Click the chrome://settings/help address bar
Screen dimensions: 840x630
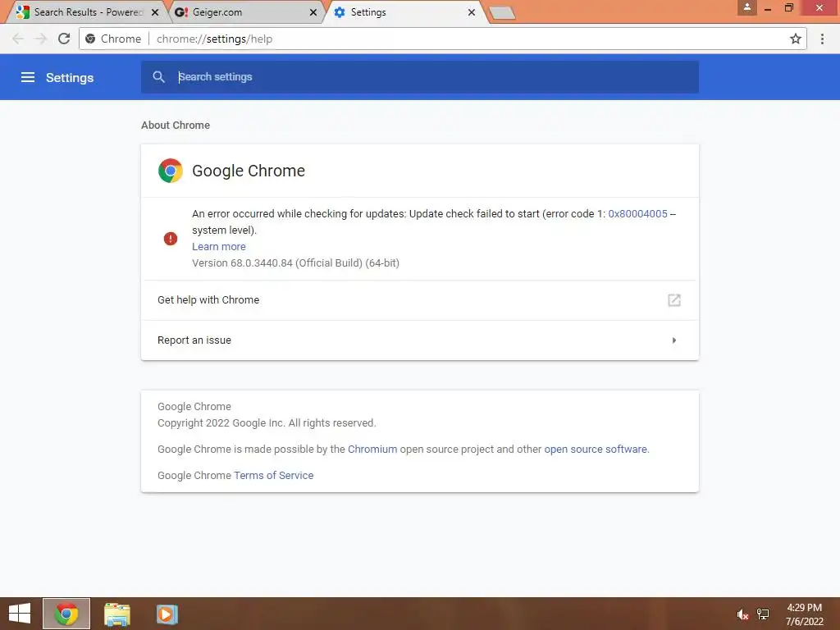[x=442, y=39]
